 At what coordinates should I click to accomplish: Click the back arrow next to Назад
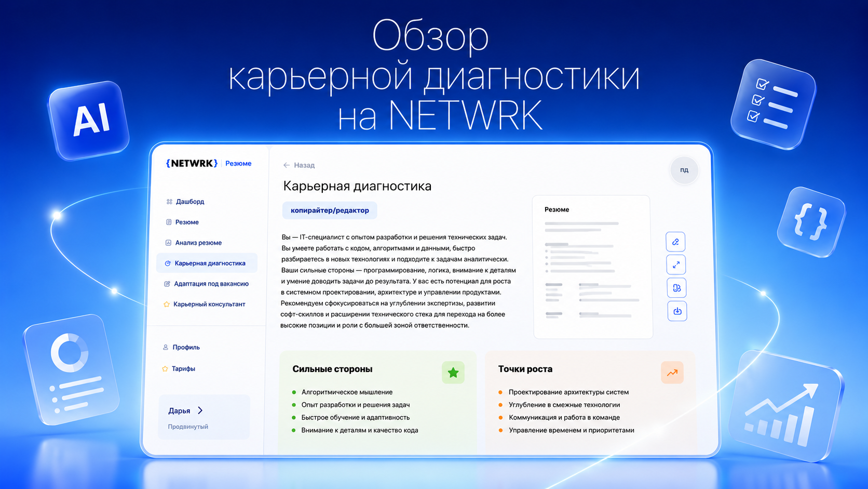point(287,165)
